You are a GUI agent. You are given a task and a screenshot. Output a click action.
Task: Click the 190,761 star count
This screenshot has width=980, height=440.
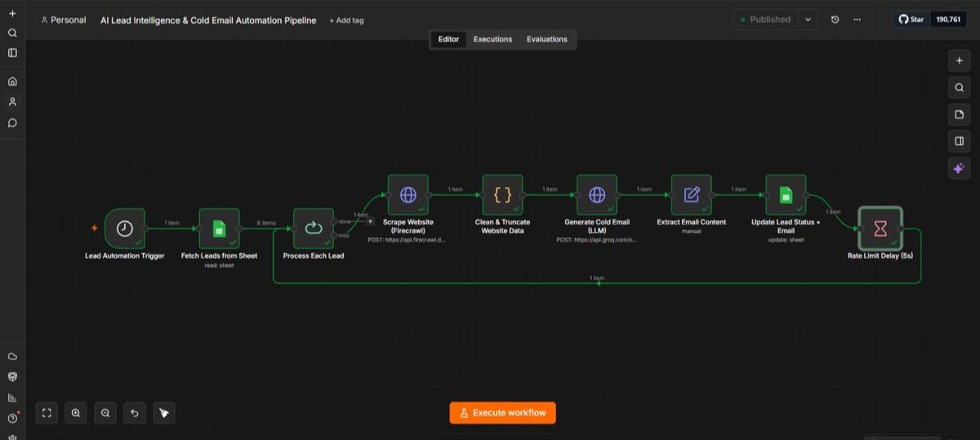[948, 19]
